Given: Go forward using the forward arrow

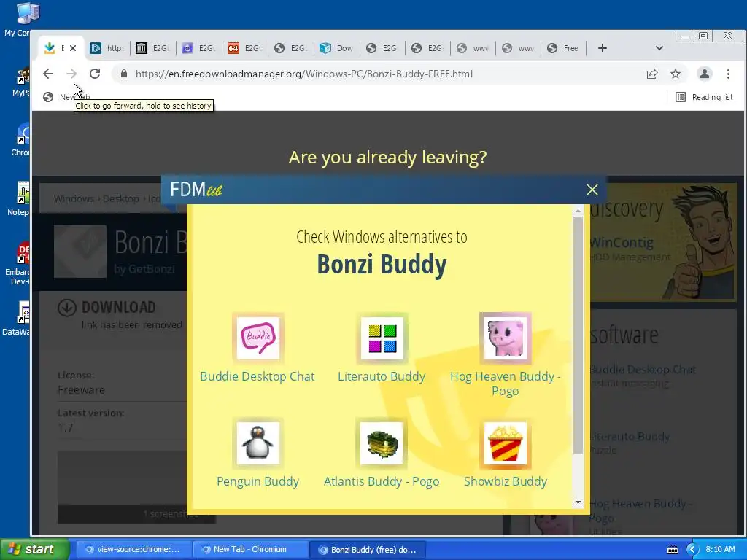Looking at the screenshot, I should (x=71, y=74).
